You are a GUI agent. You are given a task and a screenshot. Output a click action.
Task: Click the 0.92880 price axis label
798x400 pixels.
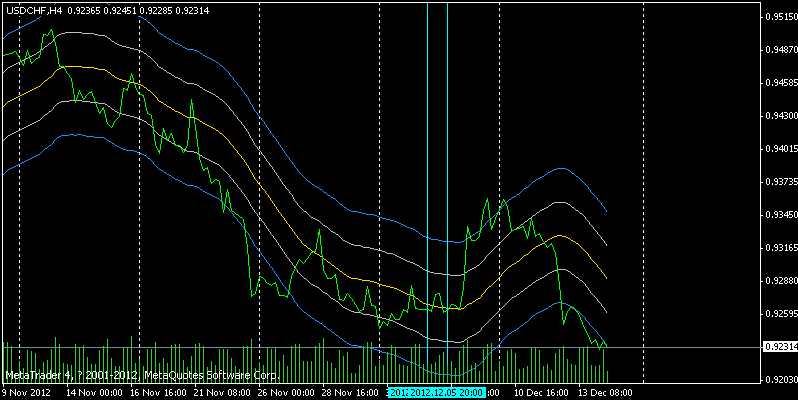point(781,281)
